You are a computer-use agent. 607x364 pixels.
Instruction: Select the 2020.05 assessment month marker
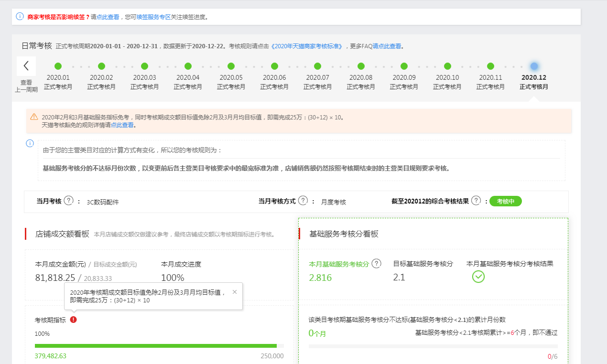point(231,66)
